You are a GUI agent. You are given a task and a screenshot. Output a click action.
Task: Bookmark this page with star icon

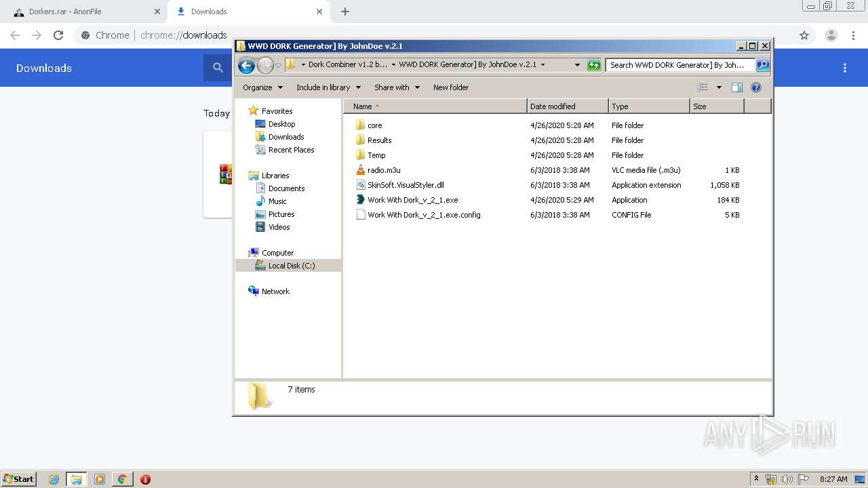(804, 35)
